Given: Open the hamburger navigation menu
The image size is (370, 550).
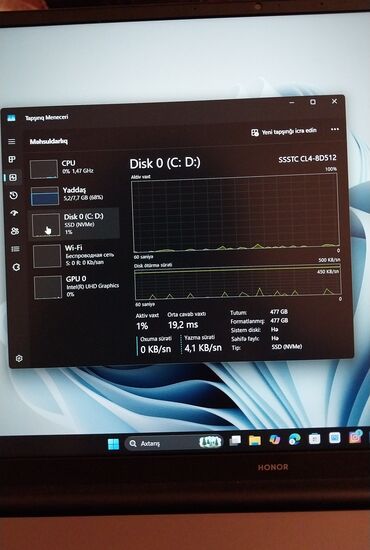Looking at the screenshot, I should coord(12,141).
